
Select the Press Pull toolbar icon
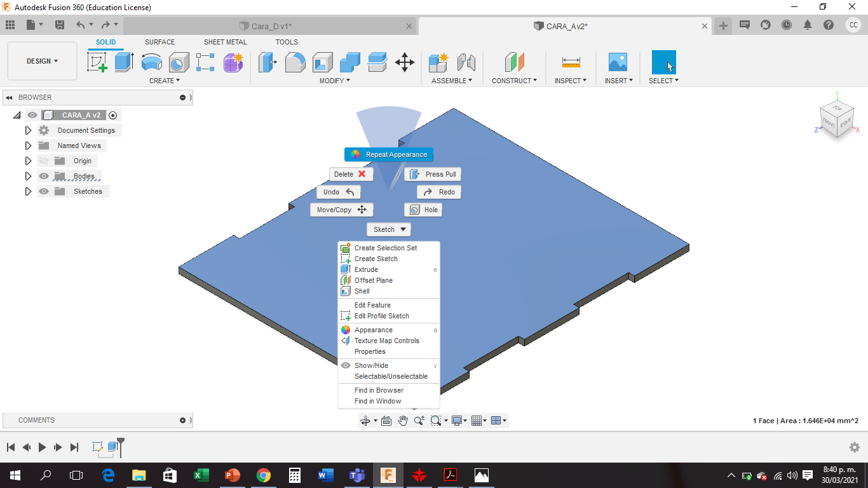(x=268, y=62)
